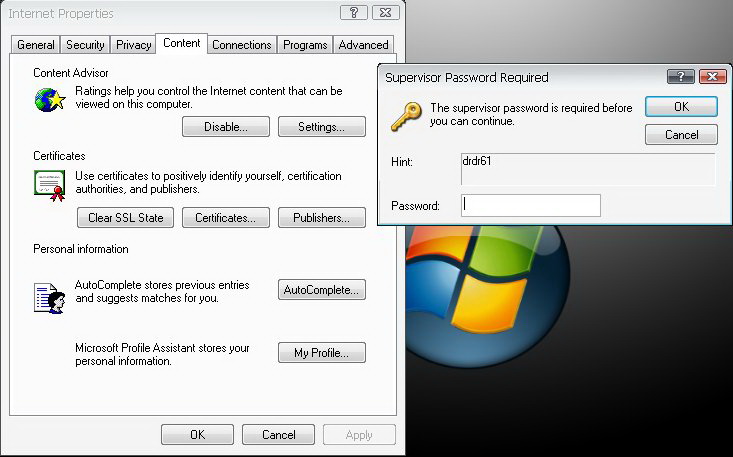Image resolution: width=733 pixels, height=457 pixels.
Task: Click the Hint: label
Action: 402,162
